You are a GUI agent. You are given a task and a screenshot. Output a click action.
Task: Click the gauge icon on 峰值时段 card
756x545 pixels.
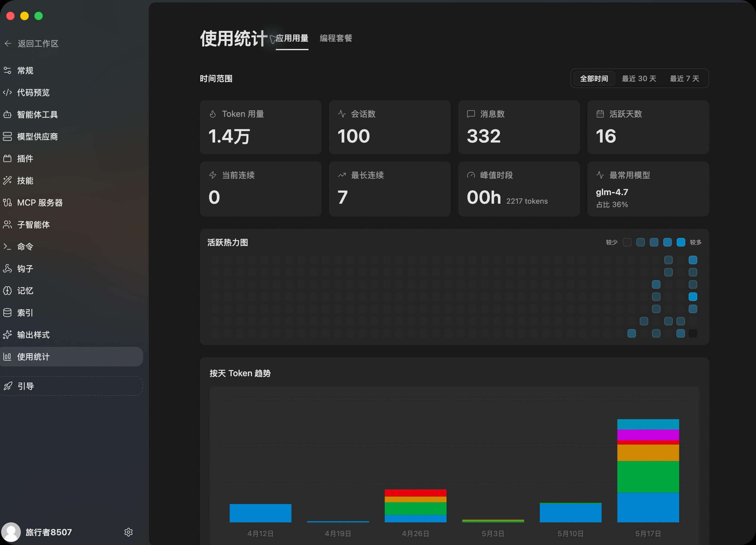click(471, 175)
